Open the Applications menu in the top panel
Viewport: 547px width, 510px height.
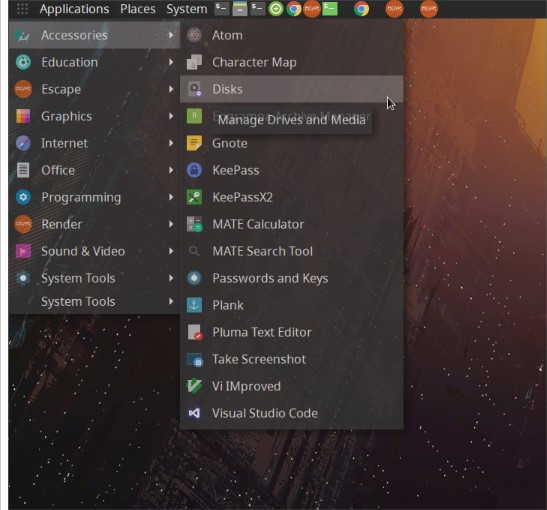point(74,9)
